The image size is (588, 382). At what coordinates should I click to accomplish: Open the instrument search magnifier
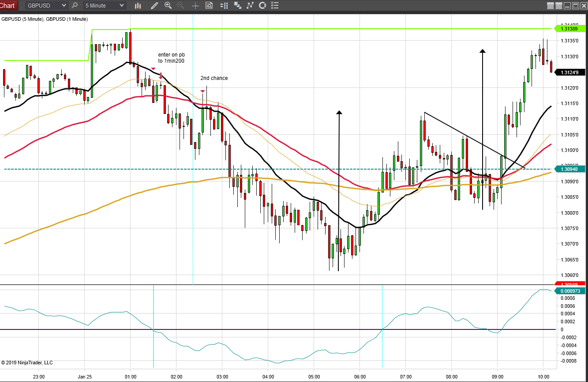[75, 6]
